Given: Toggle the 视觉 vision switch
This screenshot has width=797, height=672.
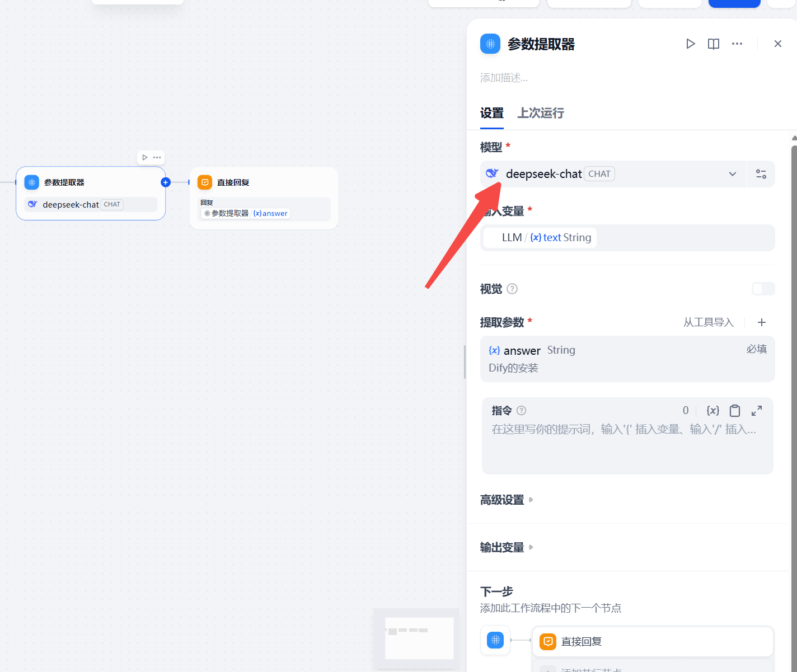Looking at the screenshot, I should click(763, 289).
